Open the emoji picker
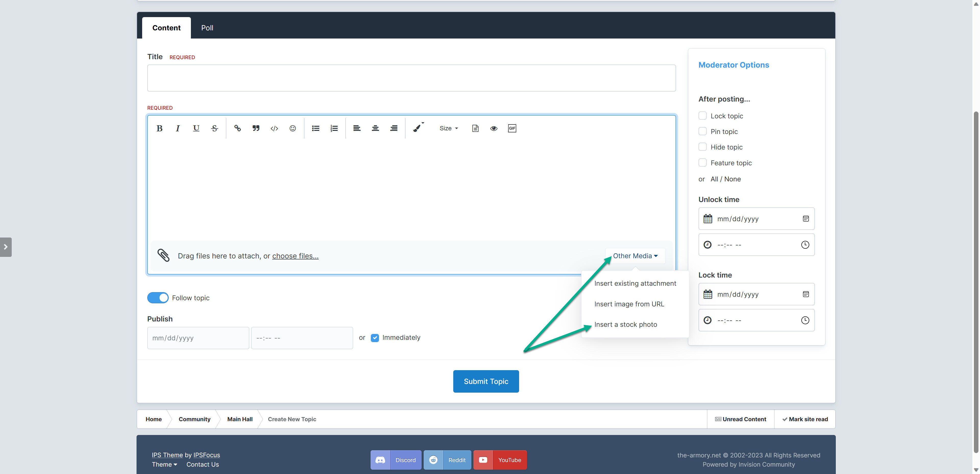Screen dimensions: 980x474 tap(292, 128)
